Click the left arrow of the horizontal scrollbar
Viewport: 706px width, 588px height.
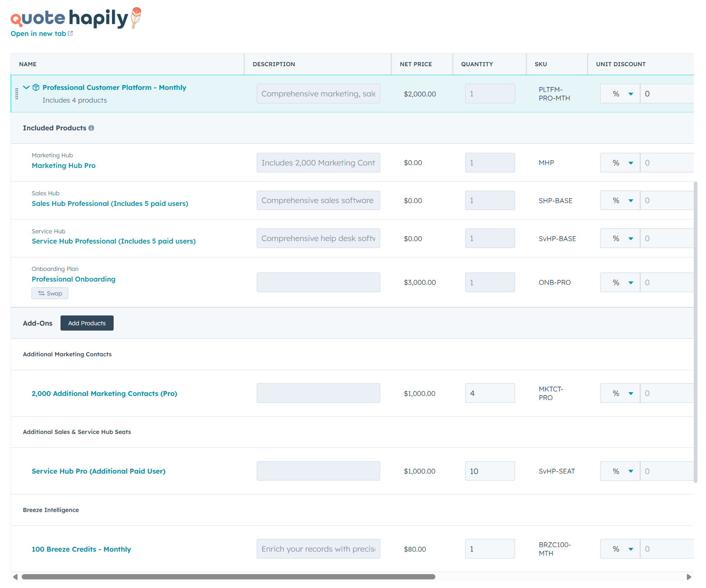[x=15, y=577]
